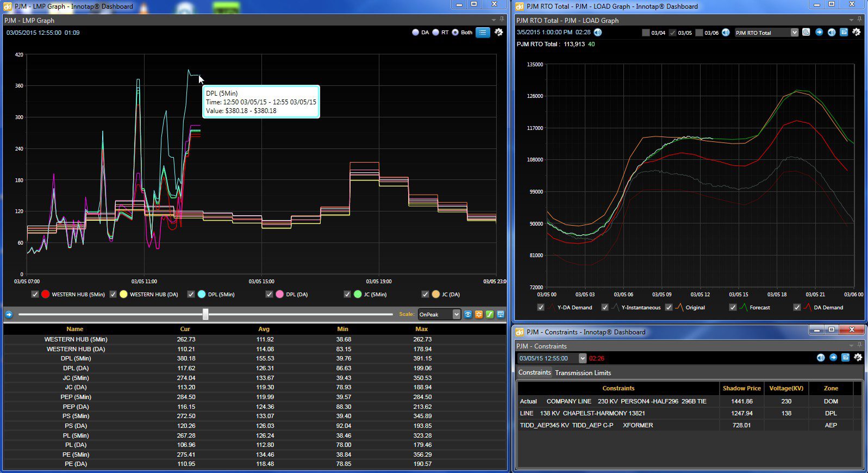
Task: Open Constraints panel header dropdown arrow
Action: coord(852,346)
